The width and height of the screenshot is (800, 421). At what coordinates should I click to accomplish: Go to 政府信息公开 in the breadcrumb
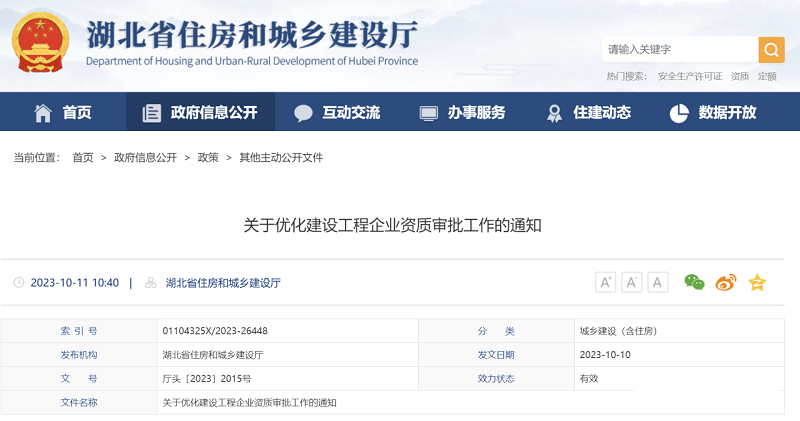[x=145, y=158]
